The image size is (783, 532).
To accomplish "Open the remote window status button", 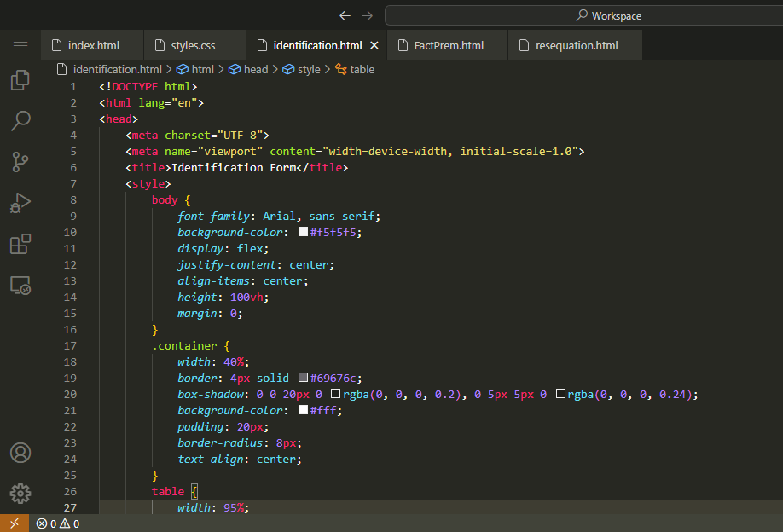I will [14, 523].
